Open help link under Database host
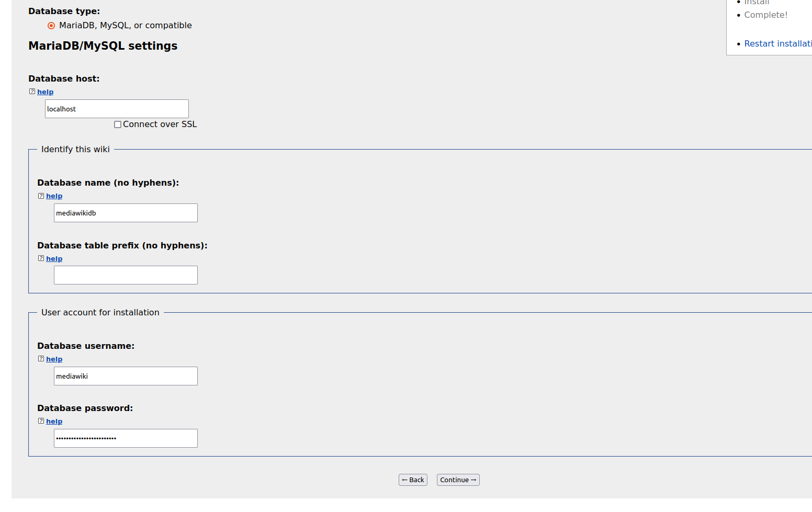The height and width of the screenshot is (512, 812). (x=46, y=92)
